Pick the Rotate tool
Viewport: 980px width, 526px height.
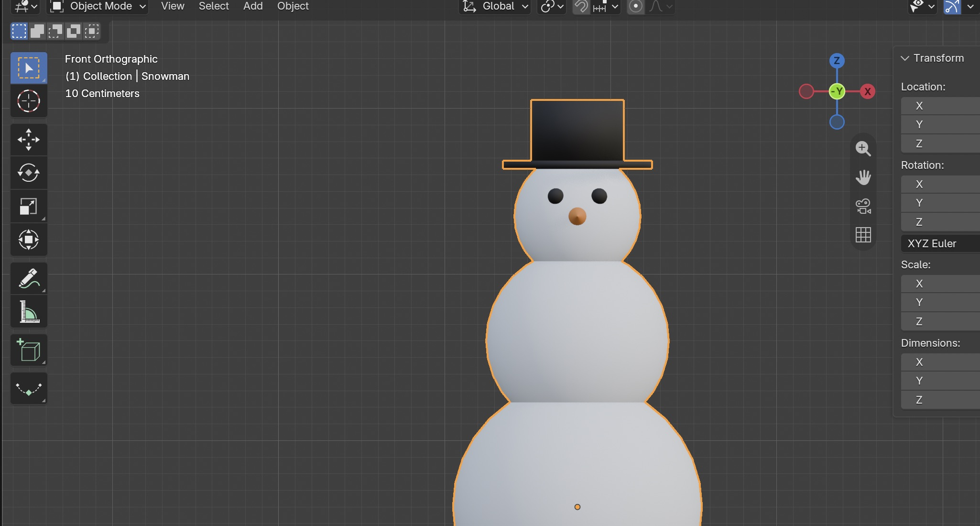29,173
